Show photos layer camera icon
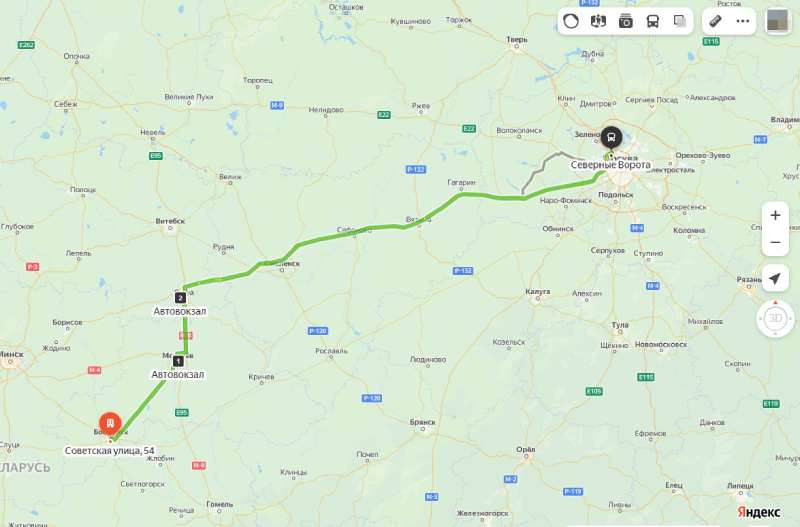This screenshot has width=800, height=527. [x=626, y=21]
